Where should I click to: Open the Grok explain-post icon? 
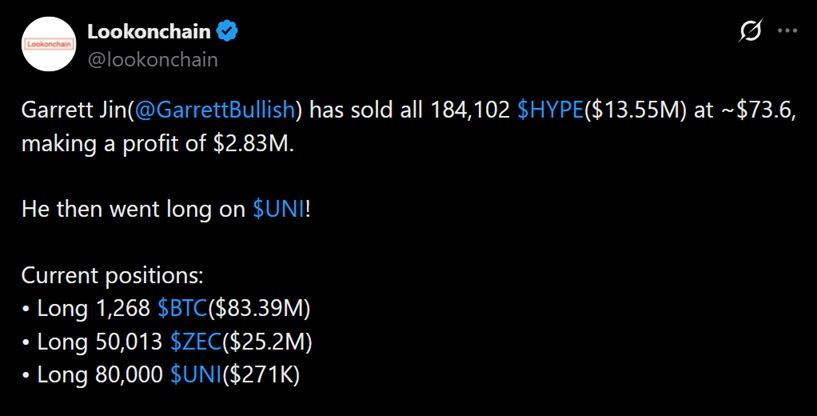[x=751, y=31]
